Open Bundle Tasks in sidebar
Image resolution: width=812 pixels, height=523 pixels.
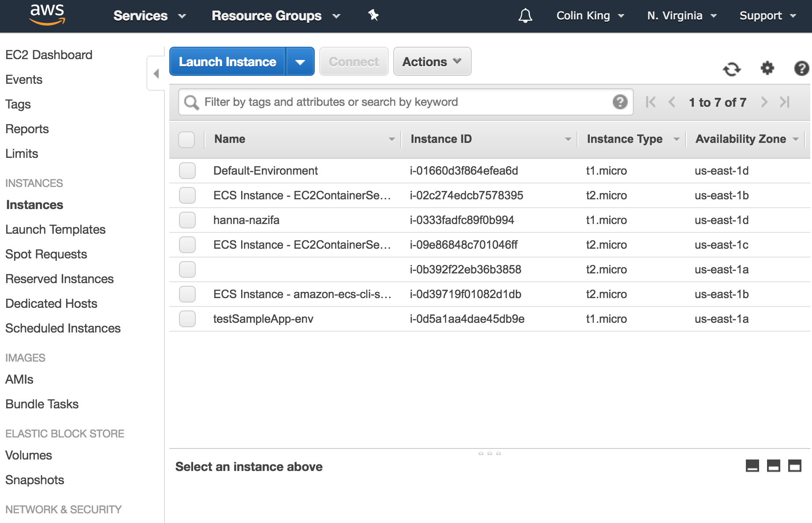[x=42, y=404]
